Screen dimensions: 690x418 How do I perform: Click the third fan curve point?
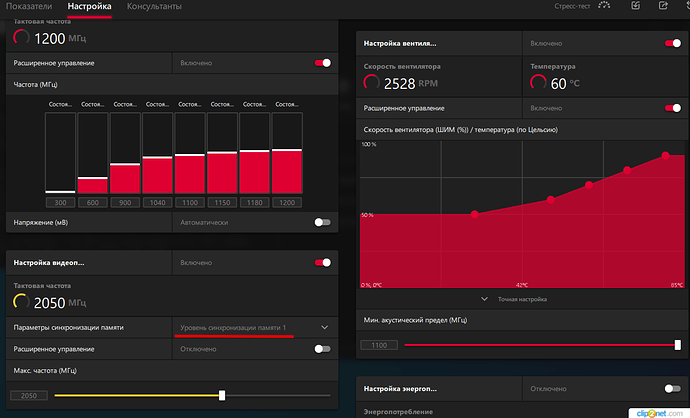589,185
